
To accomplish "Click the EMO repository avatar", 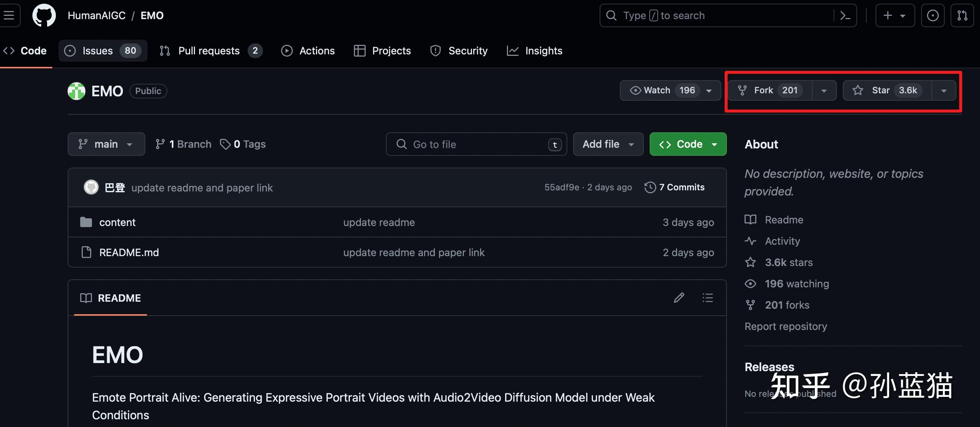I will (x=77, y=91).
